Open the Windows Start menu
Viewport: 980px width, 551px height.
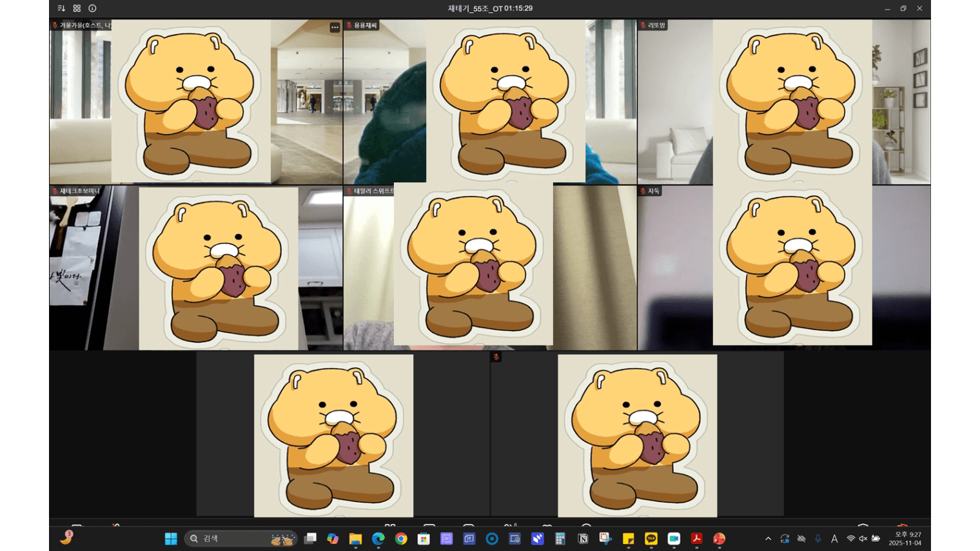[171, 539]
